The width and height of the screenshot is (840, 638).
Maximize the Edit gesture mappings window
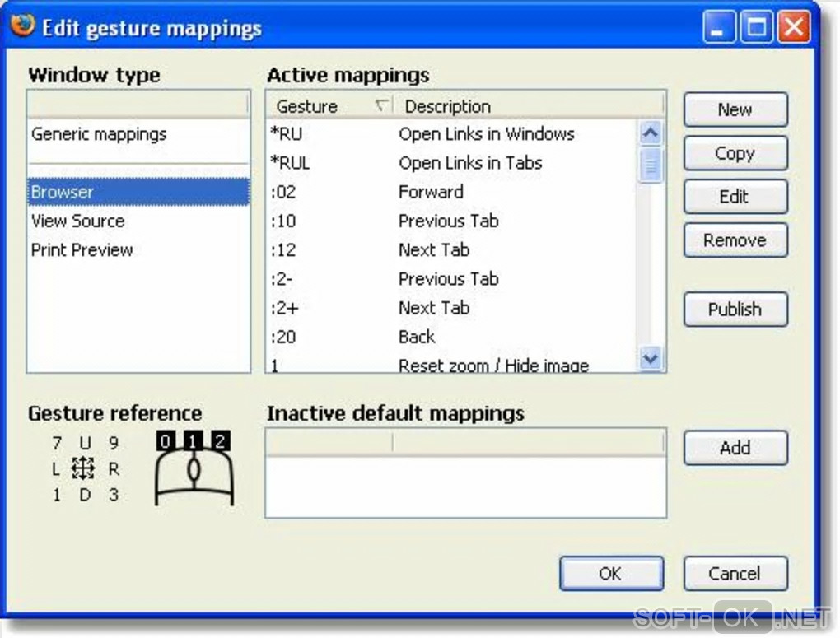coord(756,27)
